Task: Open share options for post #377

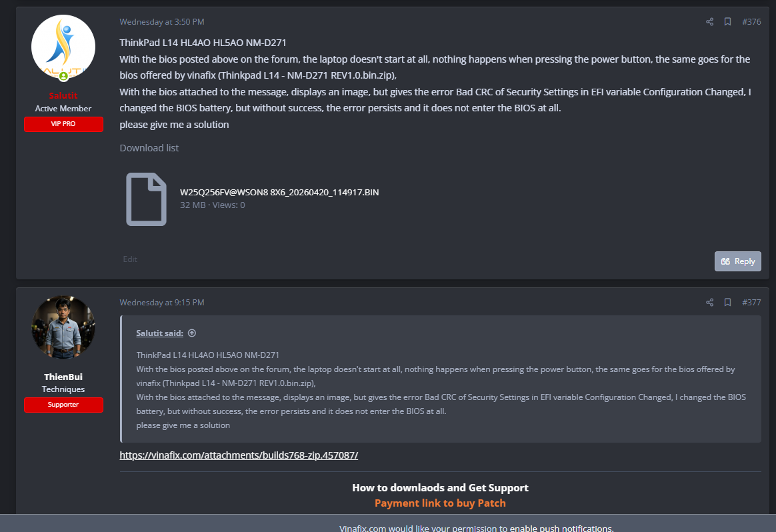Action: coord(709,302)
